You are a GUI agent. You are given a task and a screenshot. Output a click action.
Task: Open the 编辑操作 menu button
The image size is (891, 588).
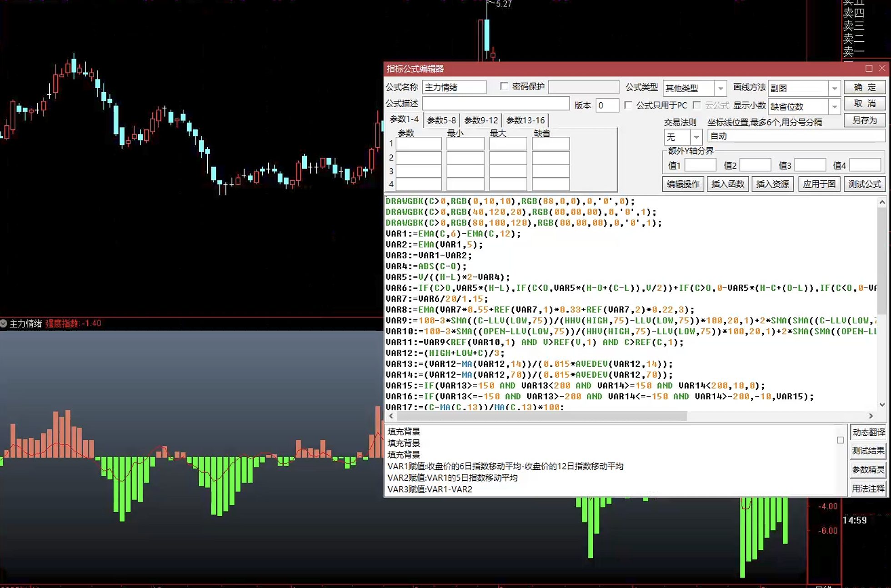[x=683, y=184]
